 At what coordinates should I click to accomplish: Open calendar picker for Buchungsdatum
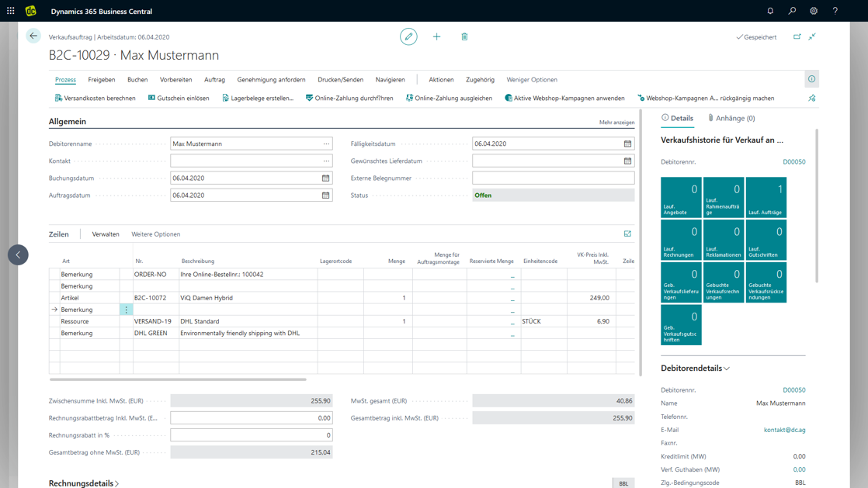tap(325, 178)
